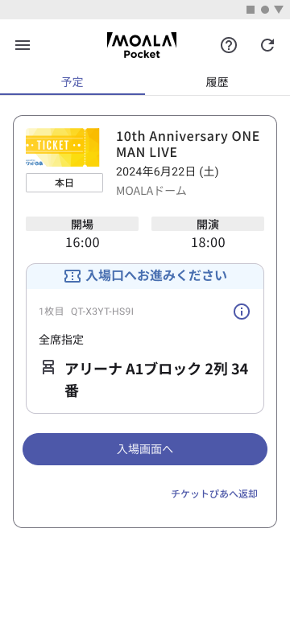The height and width of the screenshot is (644, 290).
Task: Click the 10th Anniversary ONE MAN LIVE title
Action: coord(188,144)
